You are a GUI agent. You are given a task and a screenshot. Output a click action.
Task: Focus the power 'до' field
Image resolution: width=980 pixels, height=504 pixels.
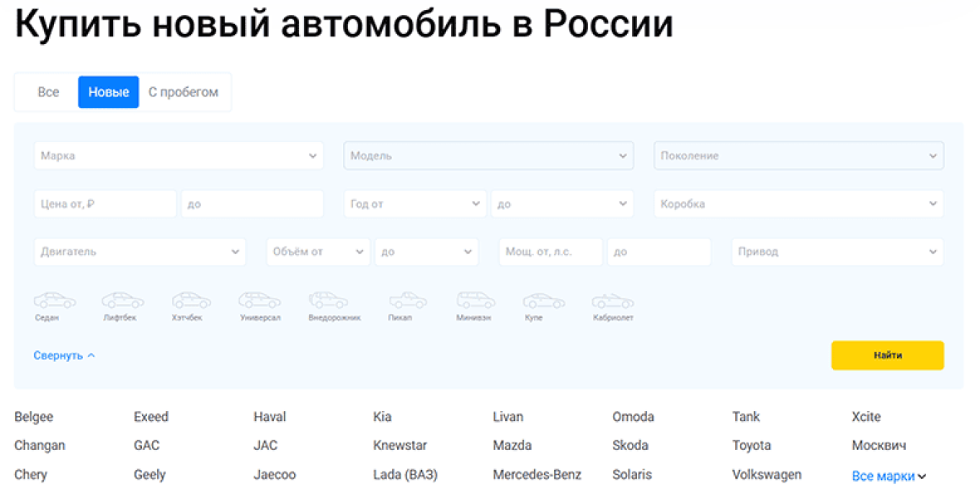[x=659, y=252]
